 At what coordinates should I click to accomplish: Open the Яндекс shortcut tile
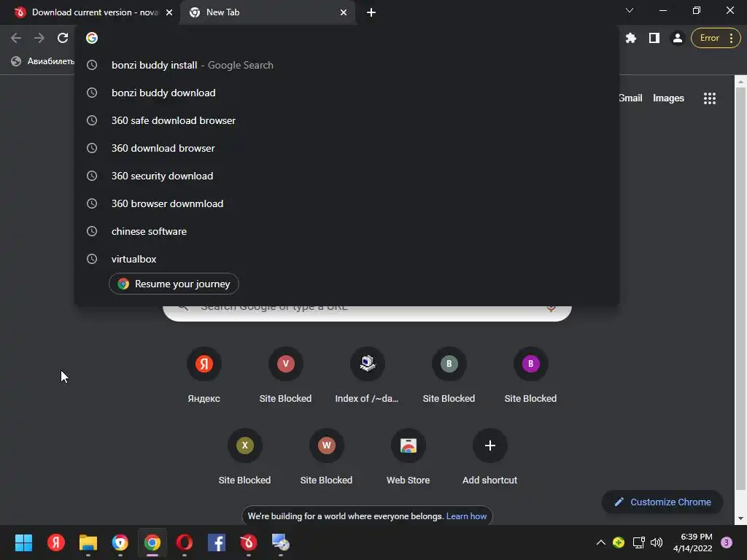204,376
